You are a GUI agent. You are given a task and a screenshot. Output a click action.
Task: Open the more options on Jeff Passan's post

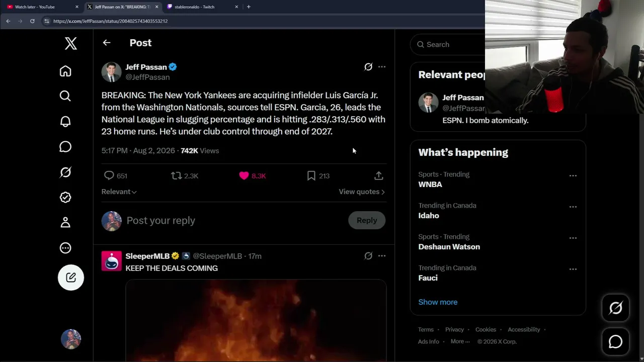pos(382,67)
